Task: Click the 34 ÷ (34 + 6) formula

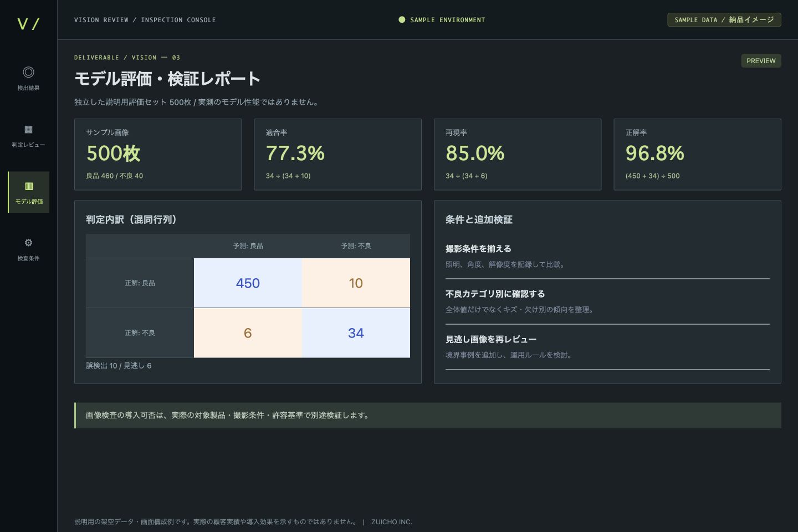Action: [x=467, y=176]
